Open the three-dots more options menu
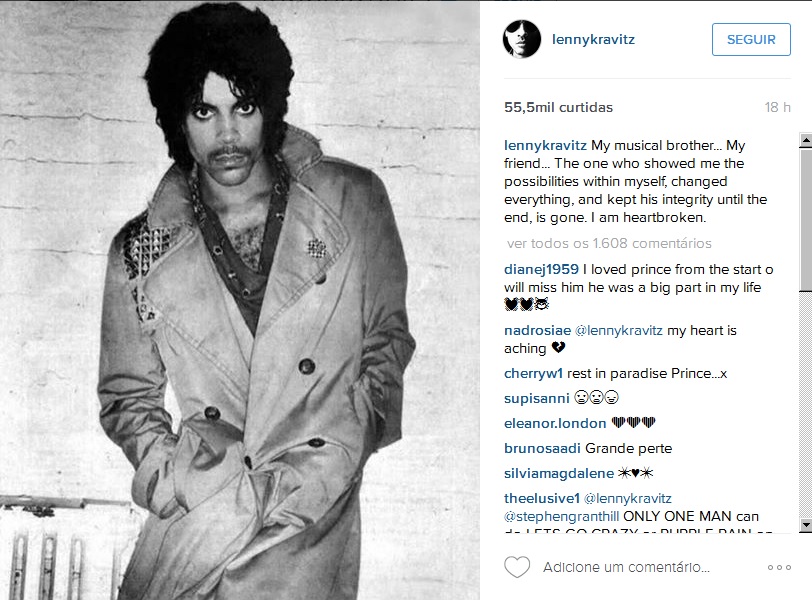The width and height of the screenshot is (812, 600). [x=779, y=567]
